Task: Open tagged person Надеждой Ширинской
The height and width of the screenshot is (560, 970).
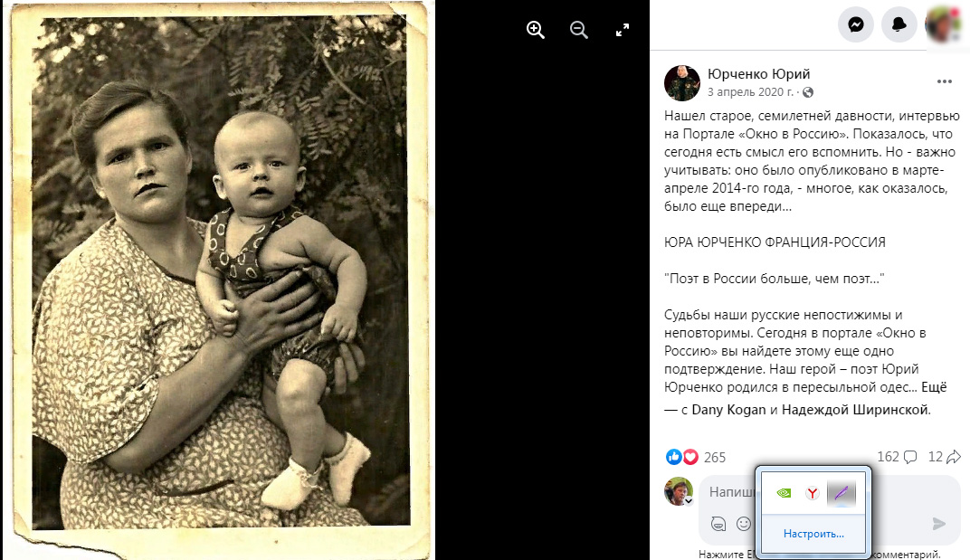Action: 855,410
